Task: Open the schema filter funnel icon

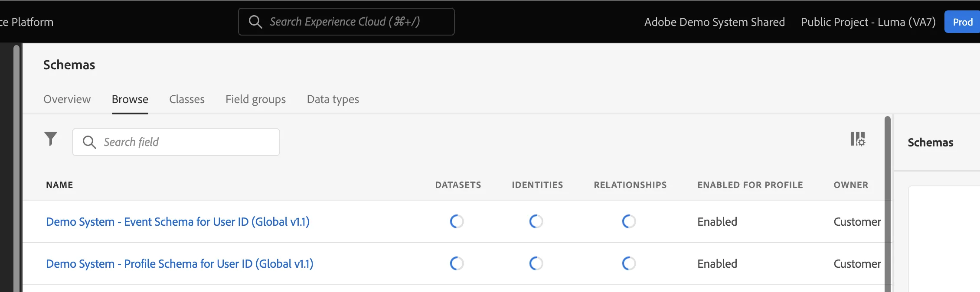Action: (51, 139)
